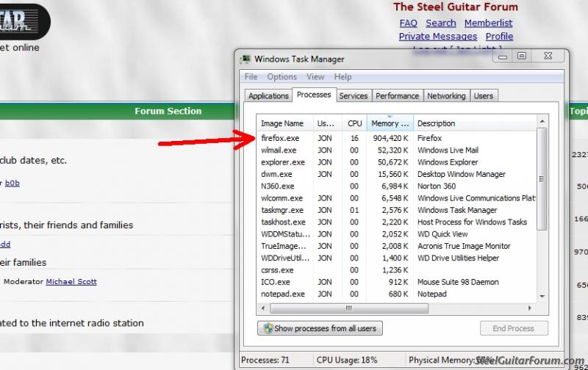Click the Forum Section table header
The height and width of the screenshot is (370, 588).
168,112
